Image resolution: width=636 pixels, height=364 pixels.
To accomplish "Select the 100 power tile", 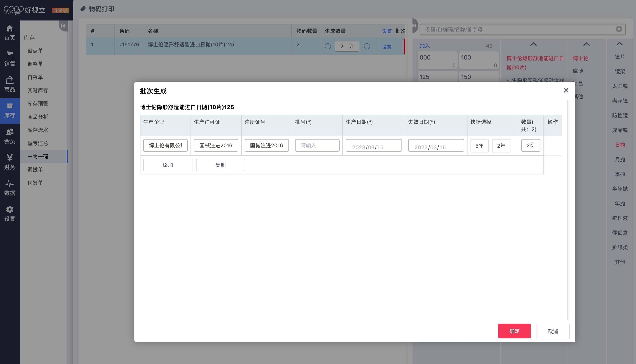I will [x=479, y=60].
